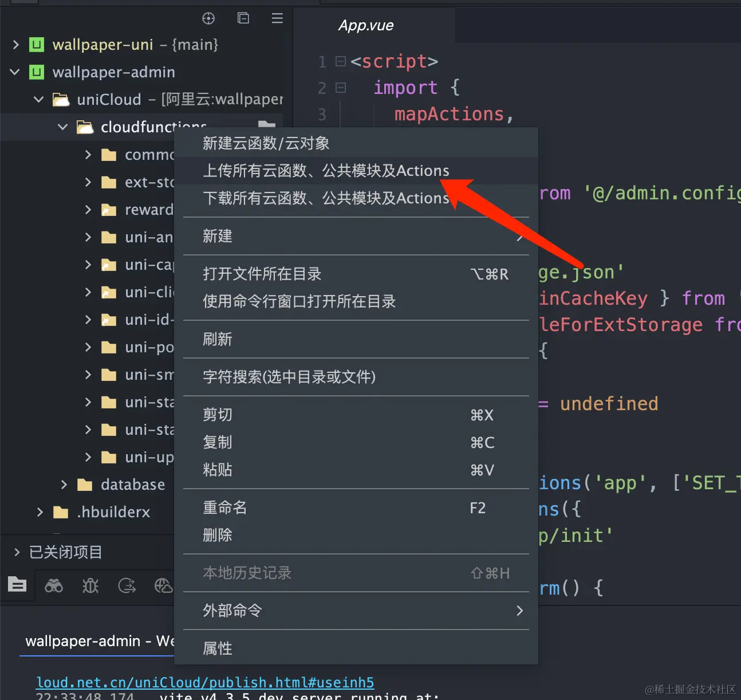Select the uni-cap folder row
The height and width of the screenshot is (700, 741).
point(87,265)
